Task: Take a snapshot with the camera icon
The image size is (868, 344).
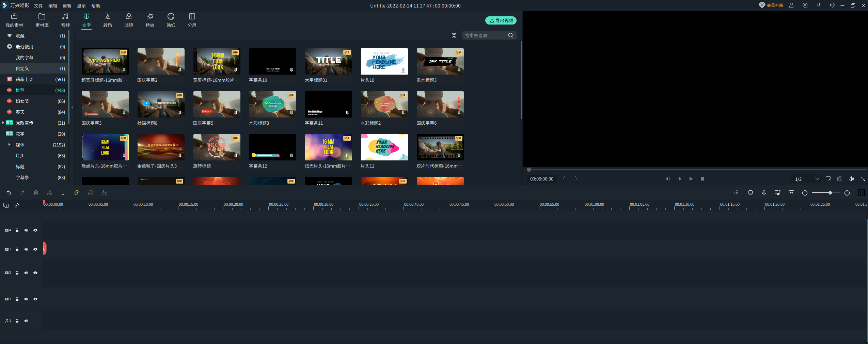Action: (840, 179)
